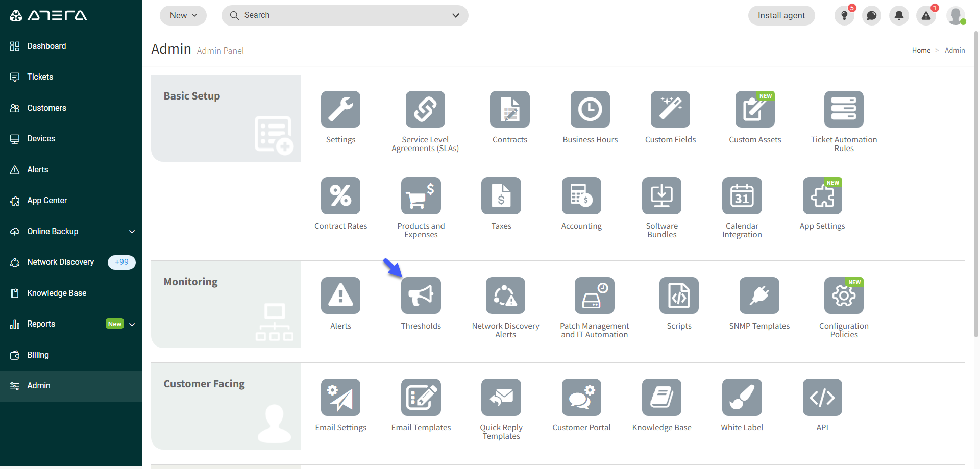Click the Contract Rates percentage icon
980x469 pixels.
click(x=340, y=195)
